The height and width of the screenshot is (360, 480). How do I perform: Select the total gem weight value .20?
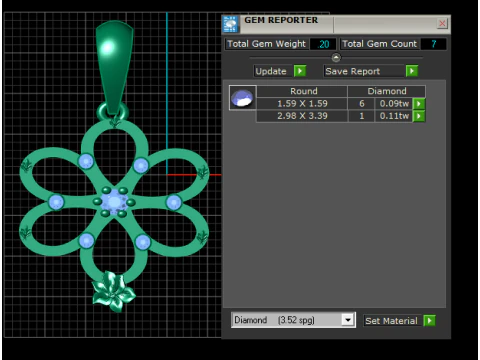[323, 44]
